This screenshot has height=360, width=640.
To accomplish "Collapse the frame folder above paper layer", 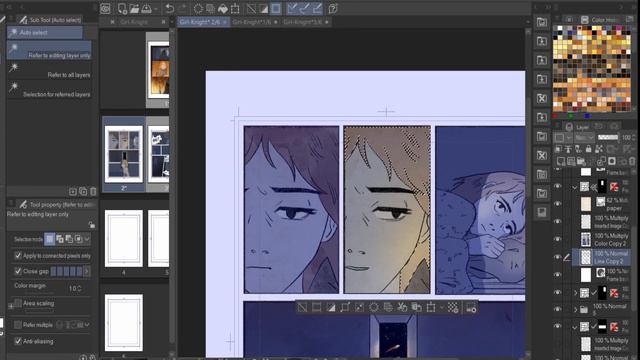I will pos(575,187).
